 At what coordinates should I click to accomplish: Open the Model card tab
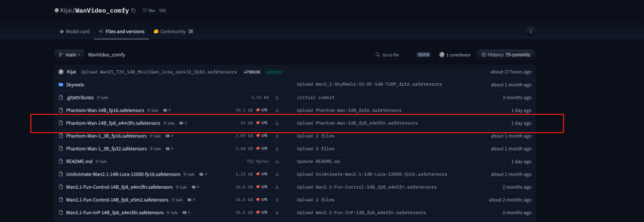coord(75,32)
